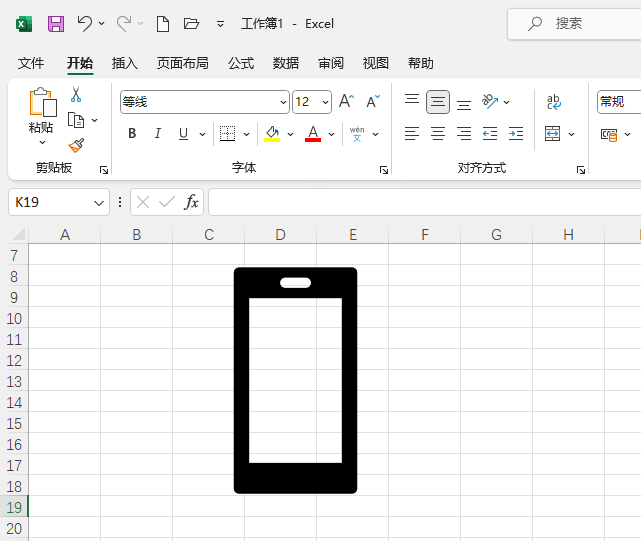Expand the Borders options arrow

(247, 134)
